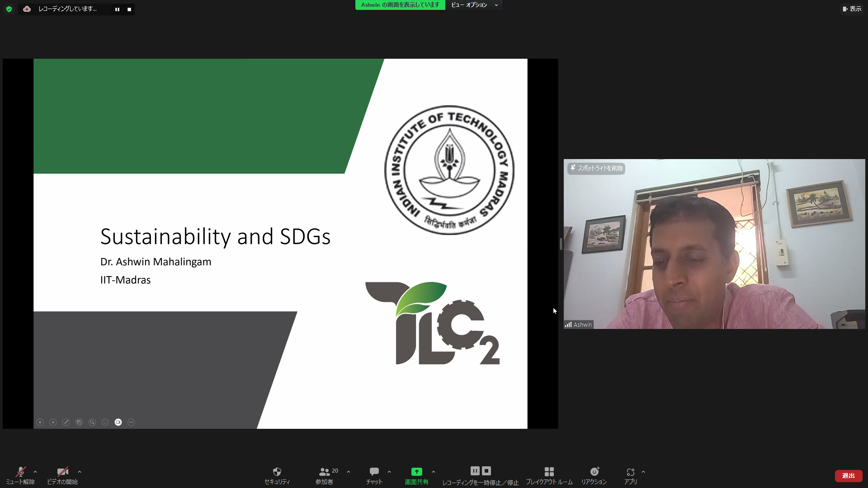
Task: Open the see-all-slides grid view icon
Action: (x=79, y=422)
